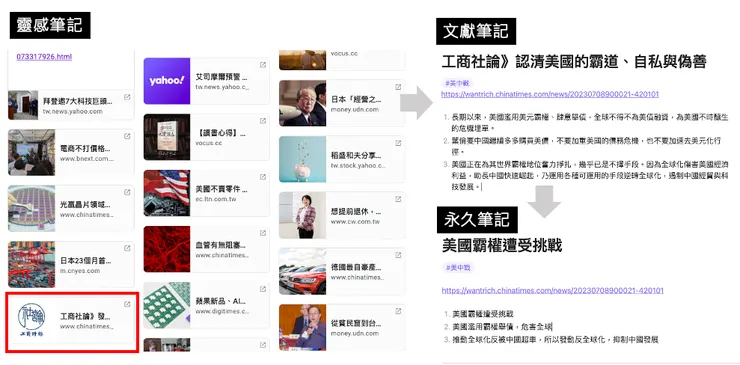Image resolution: width=740 pixels, height=365 pixels.
Task: Open external link icon on 稻盛和夫分享 card
Action: 398,143
